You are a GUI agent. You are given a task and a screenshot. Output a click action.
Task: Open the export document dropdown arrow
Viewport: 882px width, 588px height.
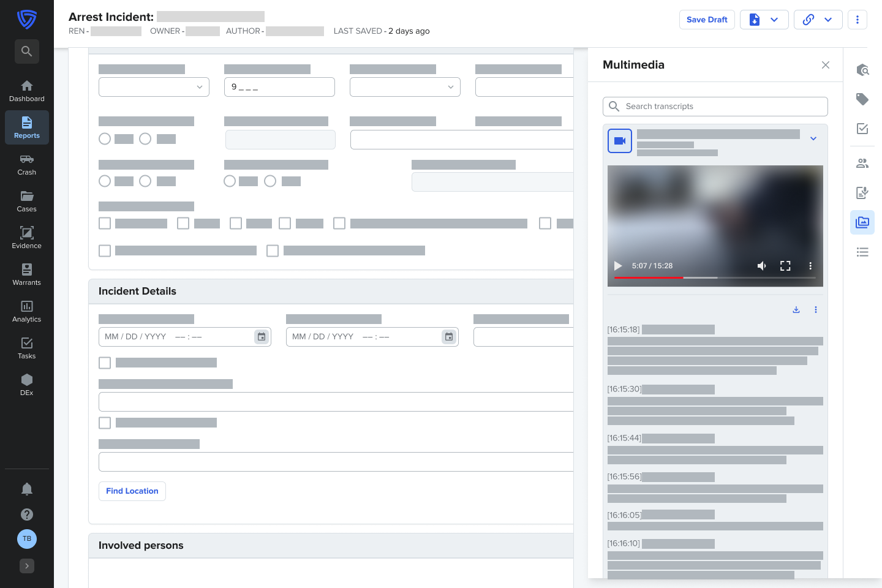774,20
